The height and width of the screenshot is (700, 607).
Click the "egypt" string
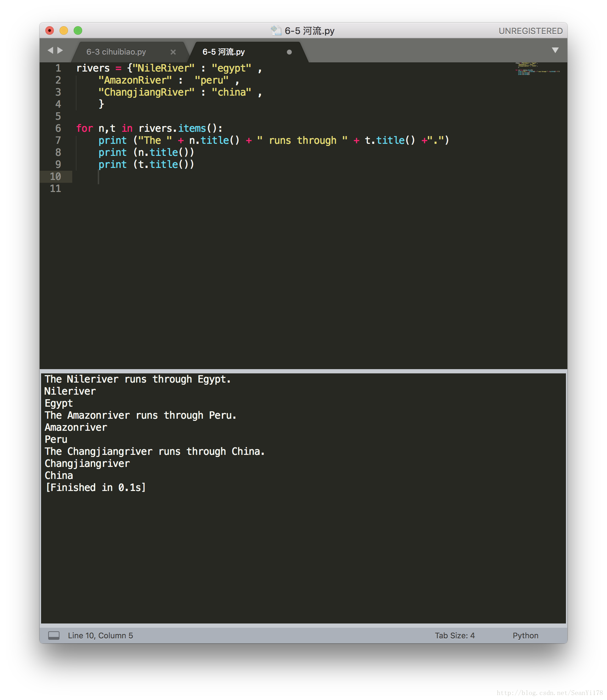(232, 68)
